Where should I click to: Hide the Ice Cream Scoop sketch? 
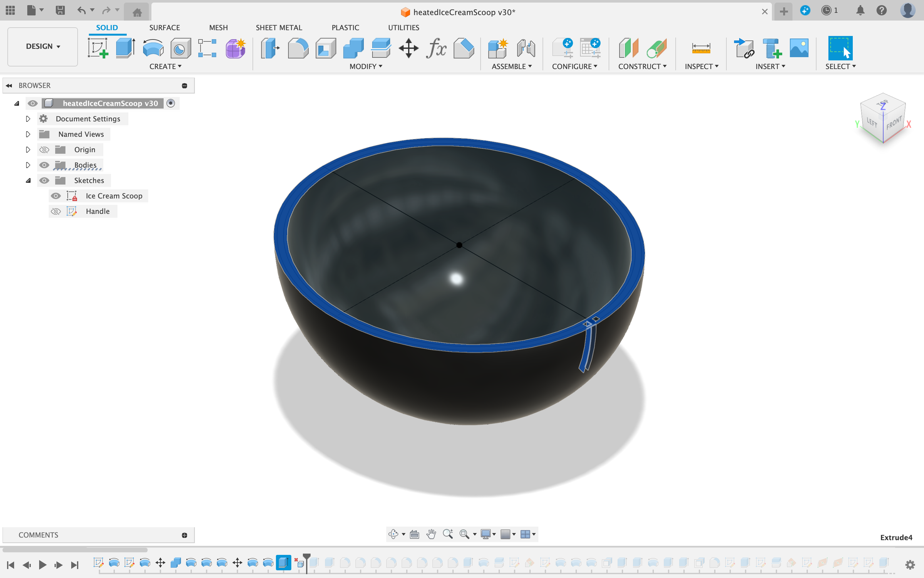pos(56,196)
